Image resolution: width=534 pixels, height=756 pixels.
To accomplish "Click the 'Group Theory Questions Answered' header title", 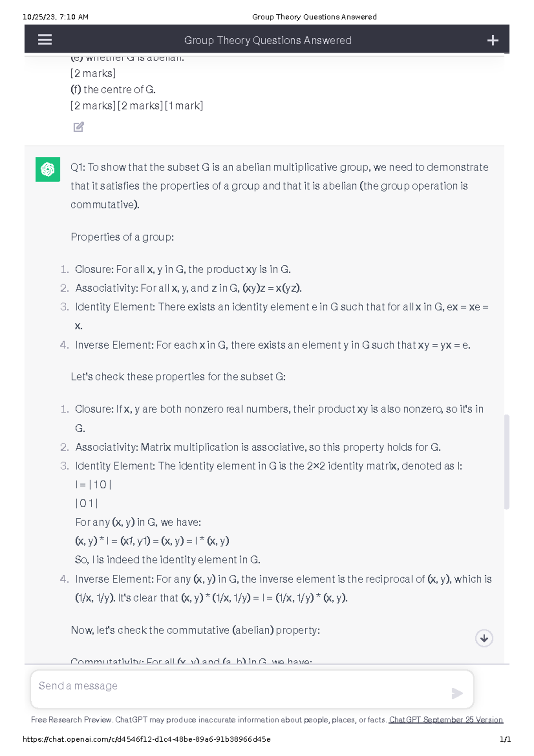I will pos(267,41).
